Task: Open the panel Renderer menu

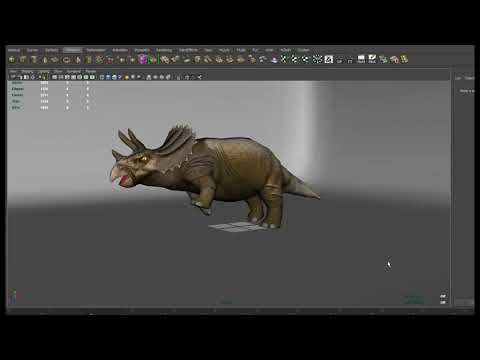Action: click(x=74, y=71)
